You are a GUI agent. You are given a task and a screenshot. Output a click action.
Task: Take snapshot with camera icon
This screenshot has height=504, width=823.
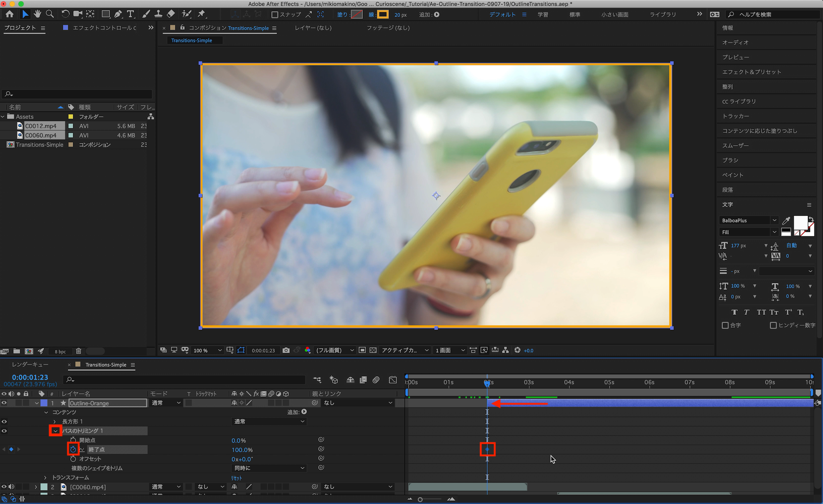(286, 350)
